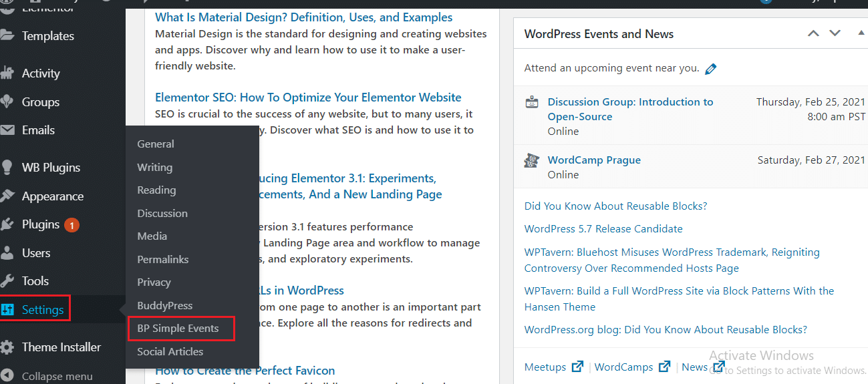
Task: Move Events and News widget up
Action: (813, 33)
